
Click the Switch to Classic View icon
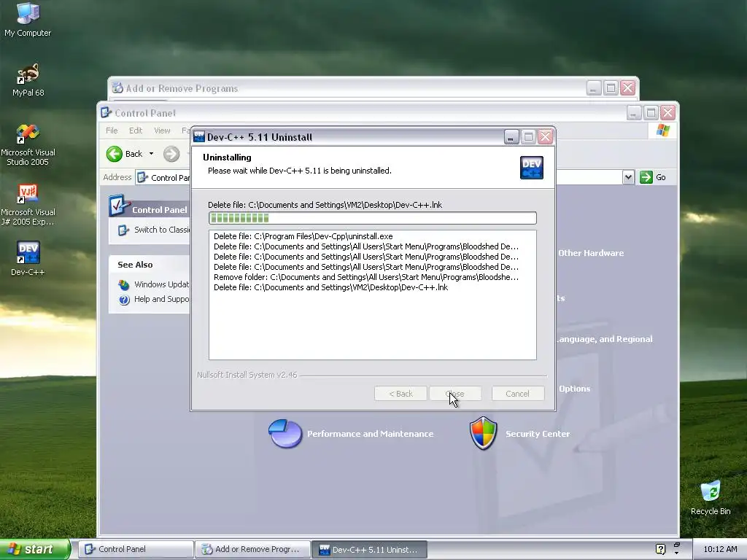coord(123,230)
